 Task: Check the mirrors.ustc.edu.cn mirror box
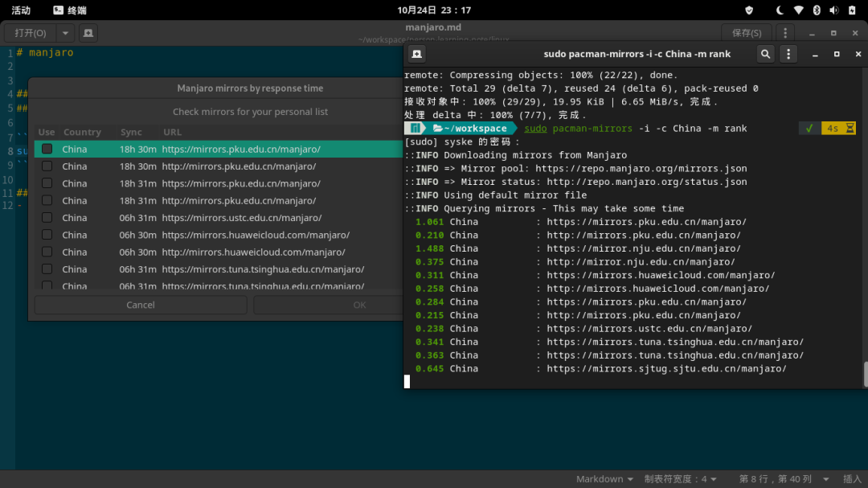tap(47, 218)
